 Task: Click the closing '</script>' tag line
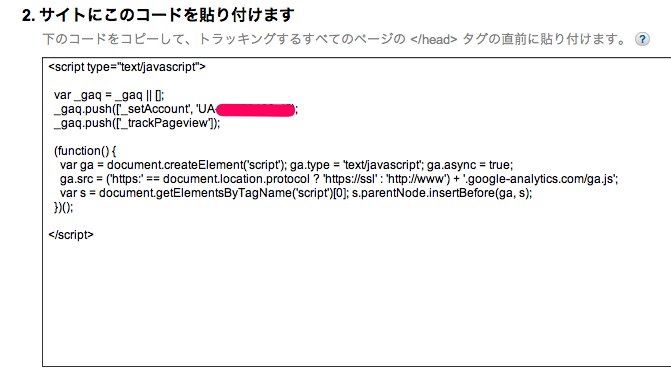(x=71, y=235)
